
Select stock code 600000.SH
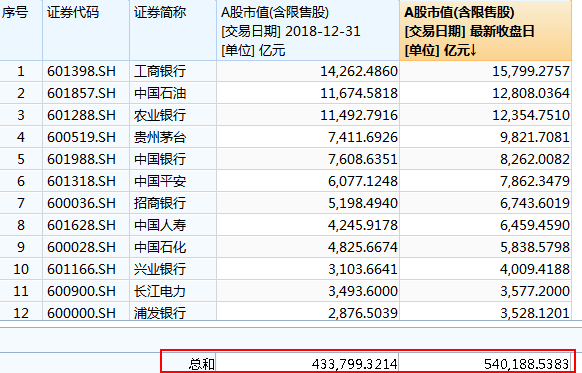click(x=81, y=313)
